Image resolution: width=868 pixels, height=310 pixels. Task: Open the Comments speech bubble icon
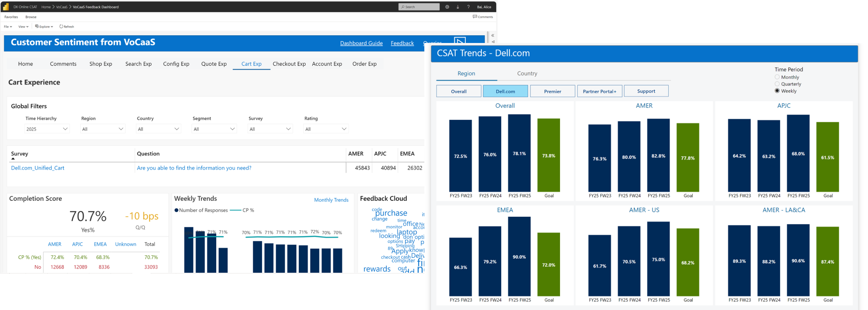point(475,16)
